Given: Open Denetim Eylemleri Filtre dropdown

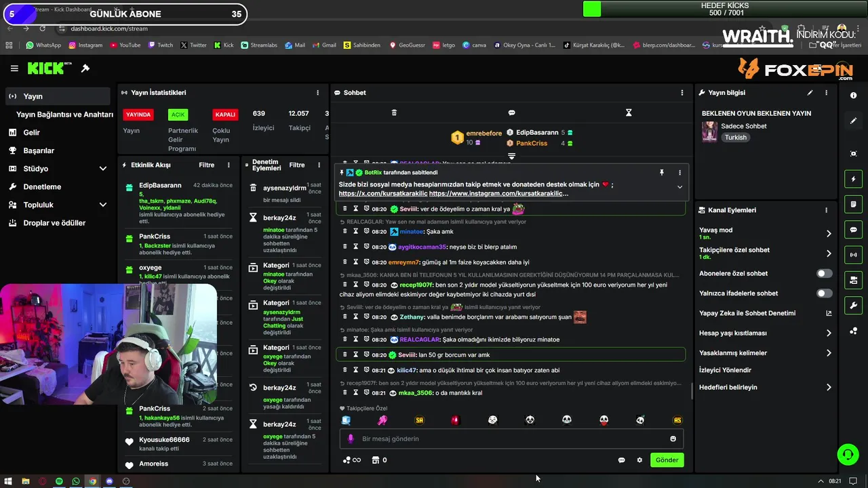Looking at the screenshot, I should pos(297,165).
